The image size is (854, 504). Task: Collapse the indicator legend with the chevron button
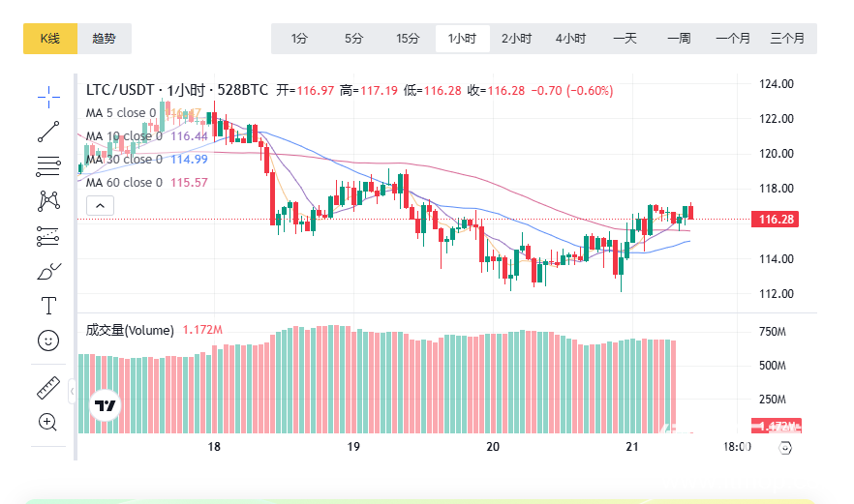pos(101,205)
